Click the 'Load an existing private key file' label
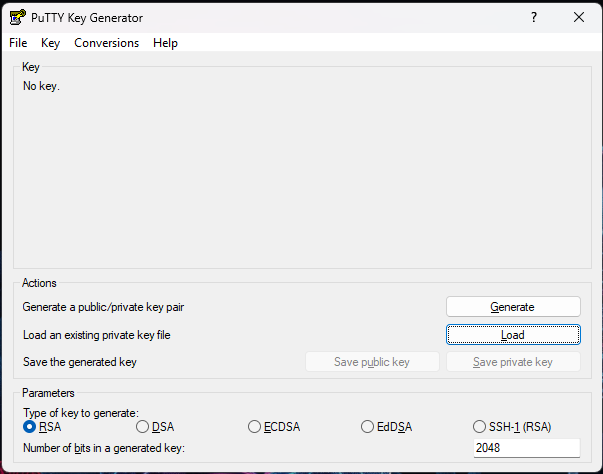603x474 pixels. [97, 335]
